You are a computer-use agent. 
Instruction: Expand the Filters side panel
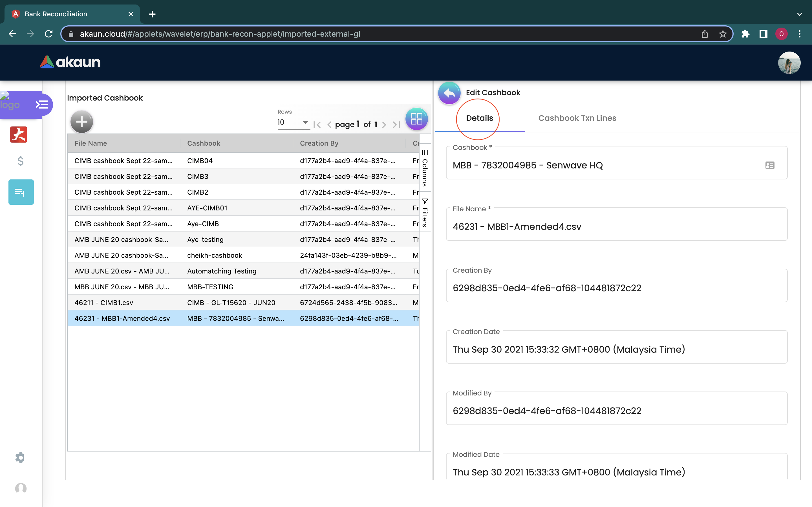tap(425, 213)
